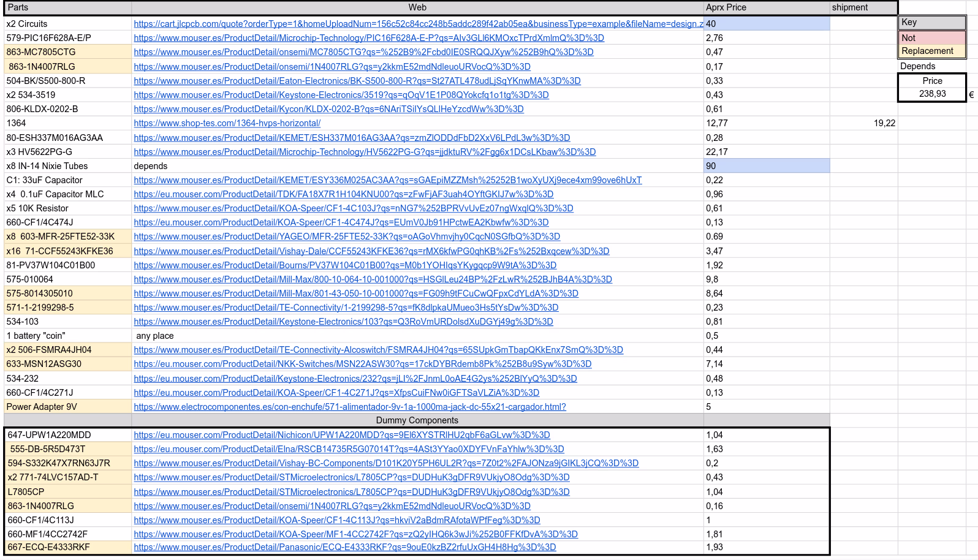
Task: Open the electrocomponentes Power Adapter link
Action: (349, 407)
